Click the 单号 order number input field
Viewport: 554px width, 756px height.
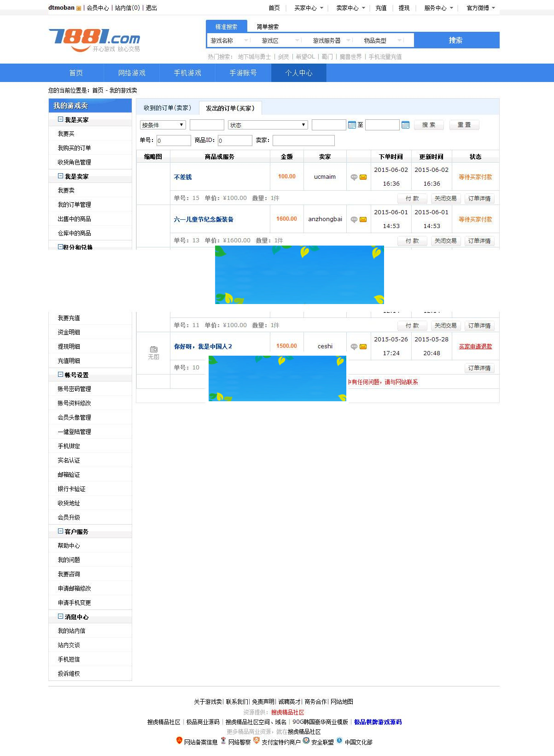174,141
